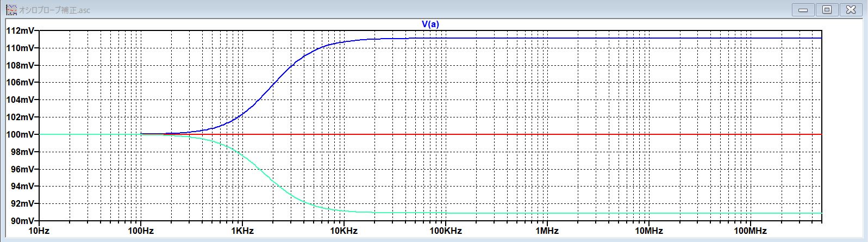
Task: Click the 94mV axis label
Action: pos(22,186)
